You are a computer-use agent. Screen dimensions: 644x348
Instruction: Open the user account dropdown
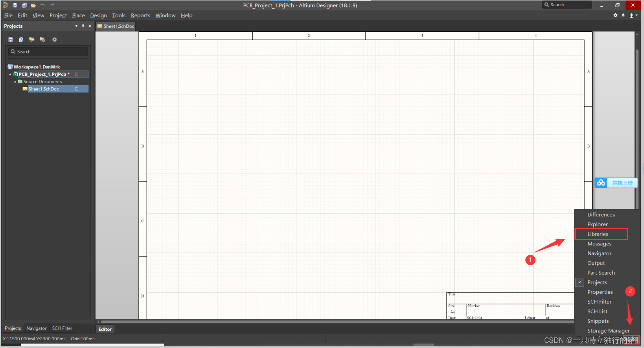tap(633, 15)
